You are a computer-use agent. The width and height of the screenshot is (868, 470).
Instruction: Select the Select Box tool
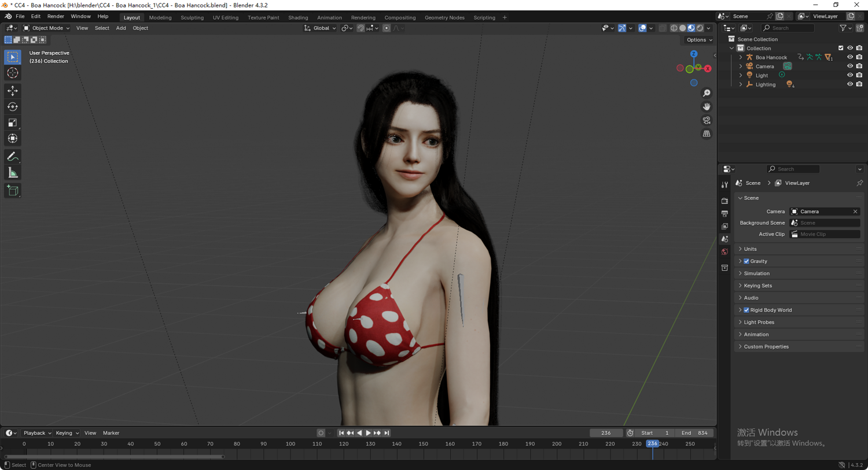pyautogui.click(x=13, y=57)
